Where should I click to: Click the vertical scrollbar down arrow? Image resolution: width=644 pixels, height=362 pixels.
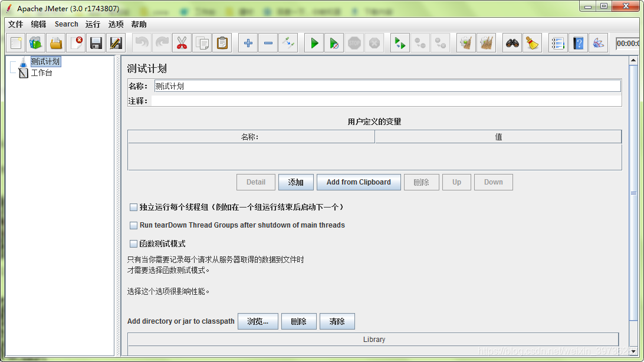(633, 351)
